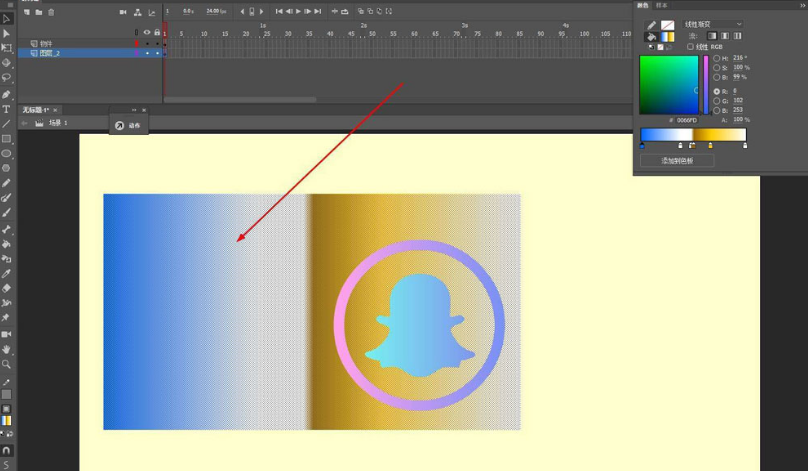
Task: Toggle the snap magnet option in toolbar
Action: [x=6, y=450]
